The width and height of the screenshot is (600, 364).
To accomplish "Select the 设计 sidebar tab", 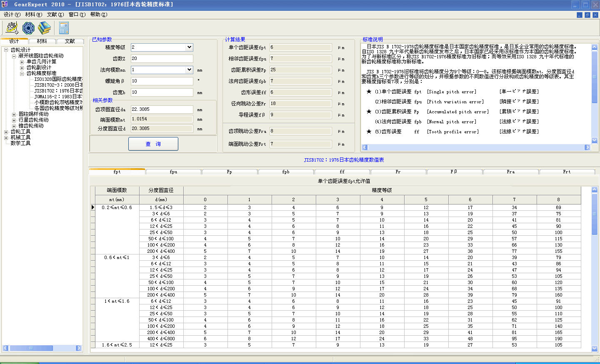I will (14, 41).
